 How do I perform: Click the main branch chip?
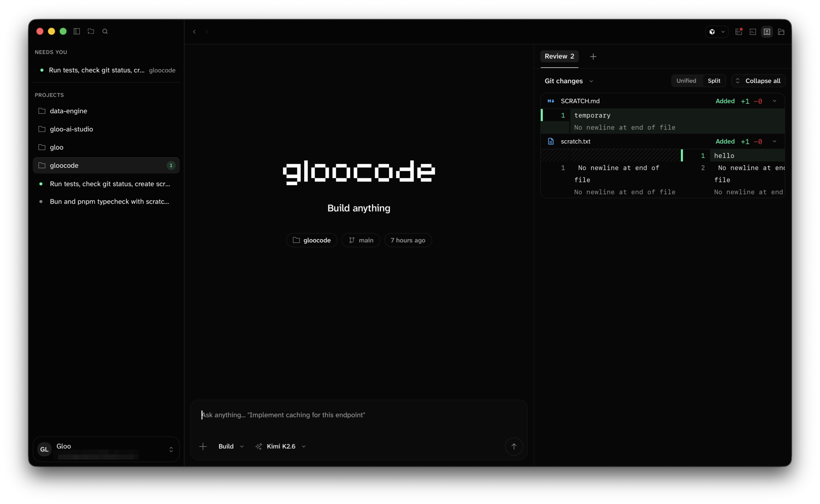[x=361, y=240]
